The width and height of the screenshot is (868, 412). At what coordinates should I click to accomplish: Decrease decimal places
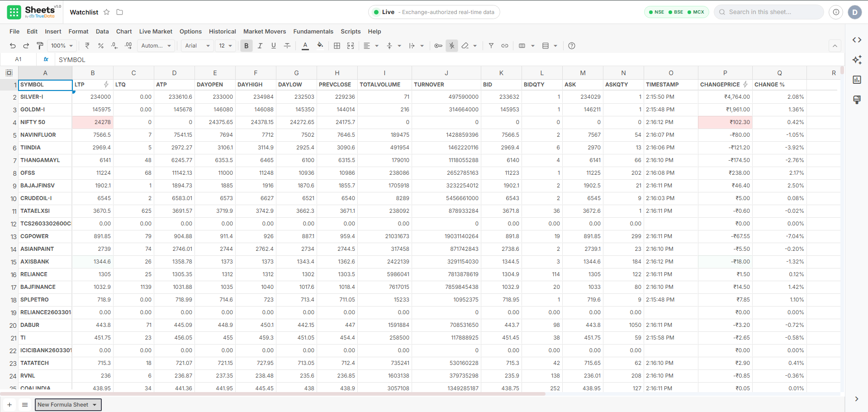pyautogui.click(x=114, y=46)
